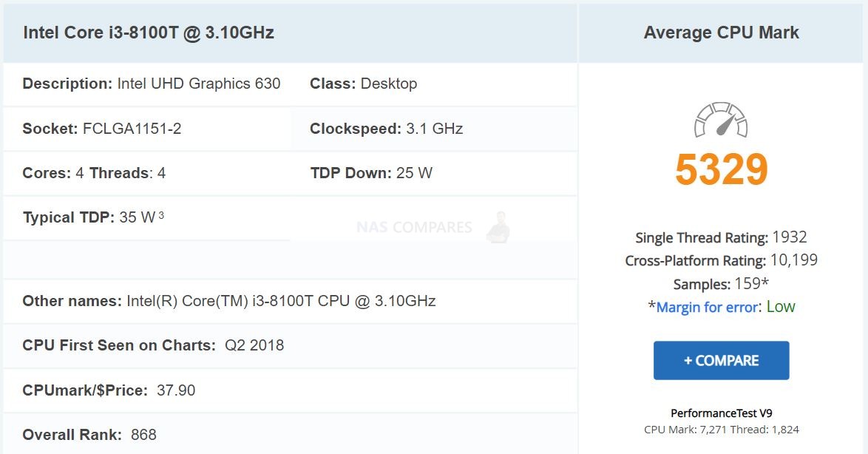Click the Average CPU Mark heading
868x454 pixels.
click(x=722, y=33)
